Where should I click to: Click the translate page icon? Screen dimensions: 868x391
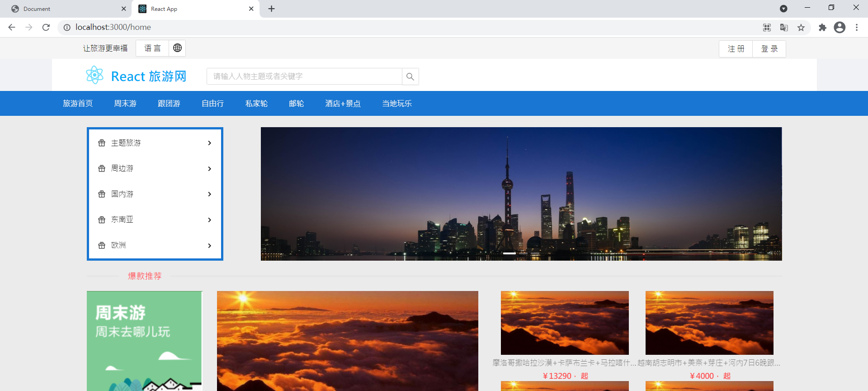coord(784,28)
